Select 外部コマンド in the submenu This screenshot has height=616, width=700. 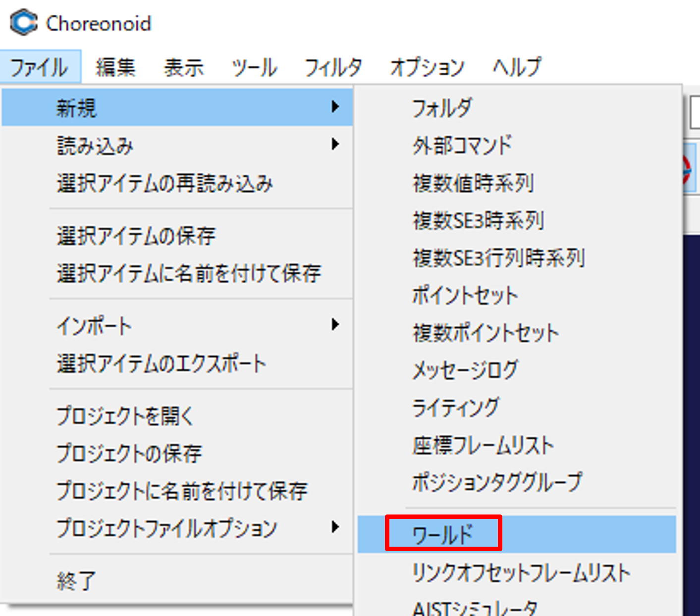coord(462,146)
